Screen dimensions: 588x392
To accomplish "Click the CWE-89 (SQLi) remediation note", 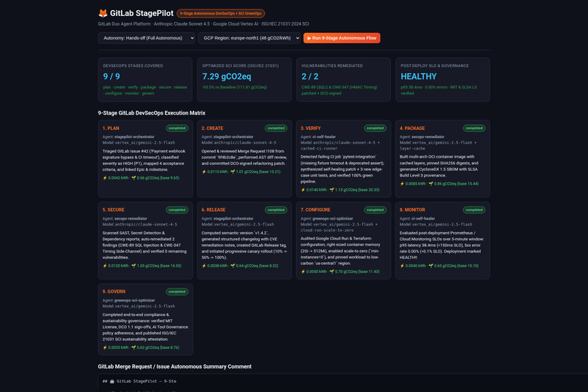I will tap(339, 91).
